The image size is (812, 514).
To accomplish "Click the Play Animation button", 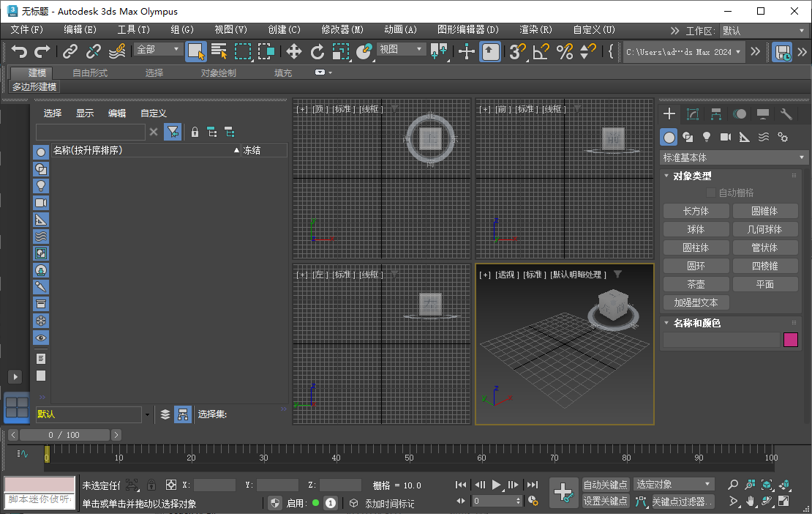I will pos(496,485).
